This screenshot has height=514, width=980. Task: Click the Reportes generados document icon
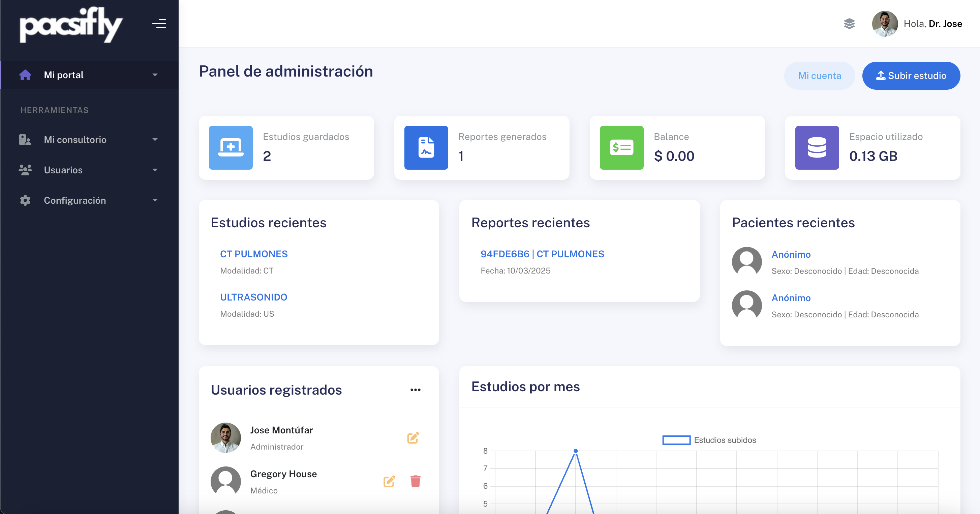426,148
